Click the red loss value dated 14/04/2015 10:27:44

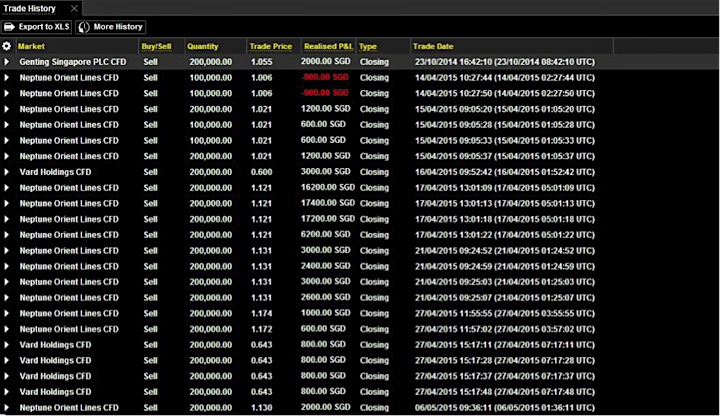pos(325,77)
